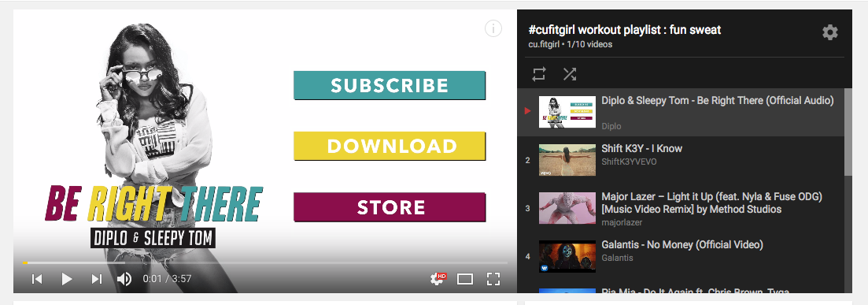Mute the video with the speaker icon

[x=124, y=279]
